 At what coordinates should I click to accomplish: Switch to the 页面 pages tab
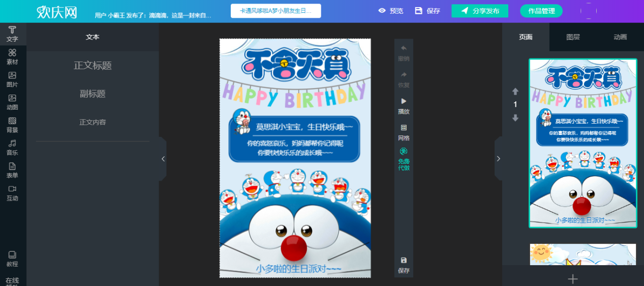point(526,37)
